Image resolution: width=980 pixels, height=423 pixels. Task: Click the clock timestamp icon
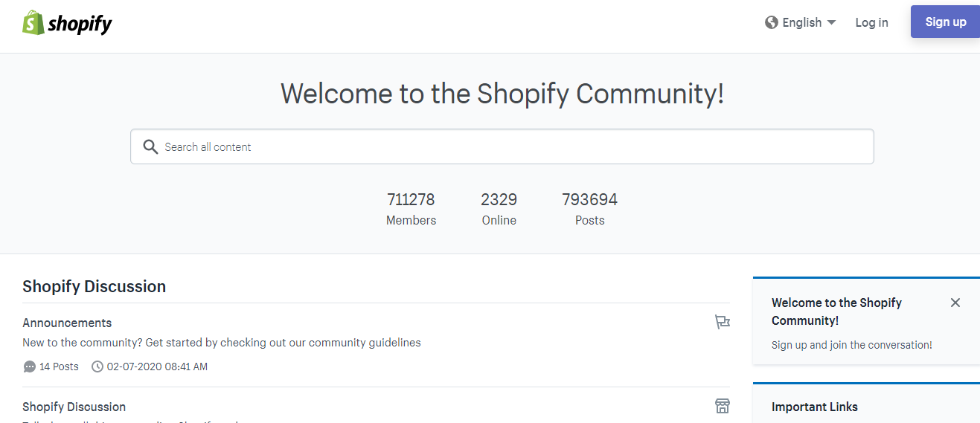[x=97, y=367]
